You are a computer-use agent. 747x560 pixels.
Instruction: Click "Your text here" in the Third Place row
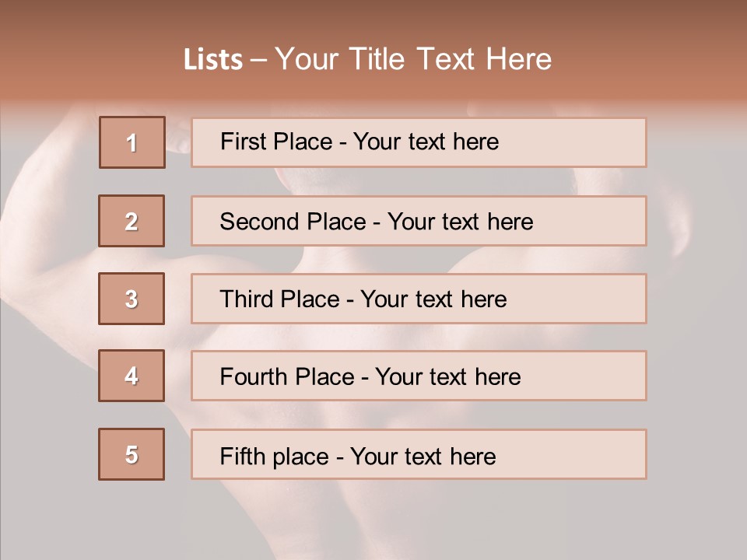pyautogui.click(x=433, y=299)
